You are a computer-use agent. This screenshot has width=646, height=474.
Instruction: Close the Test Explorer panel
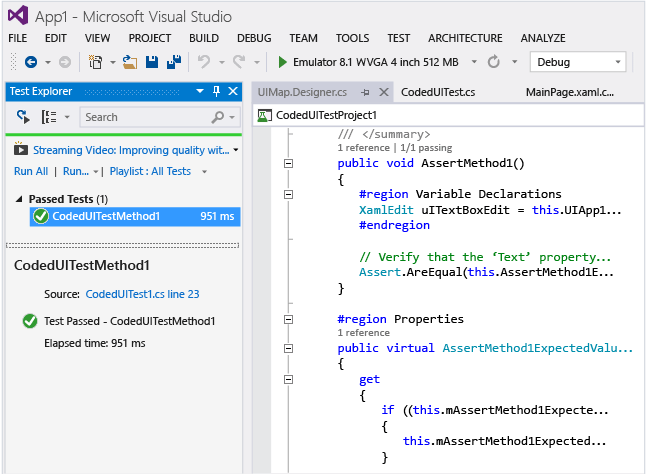(233, 91)
